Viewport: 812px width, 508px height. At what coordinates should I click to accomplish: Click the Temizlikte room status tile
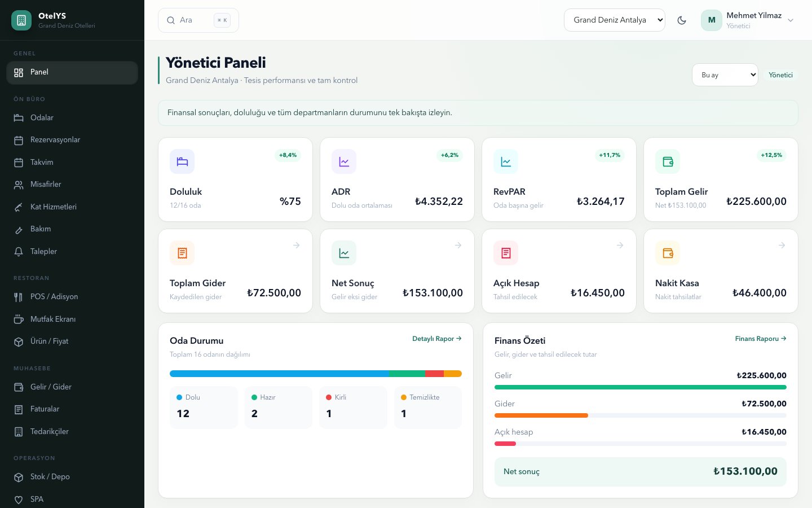[428, 408]
